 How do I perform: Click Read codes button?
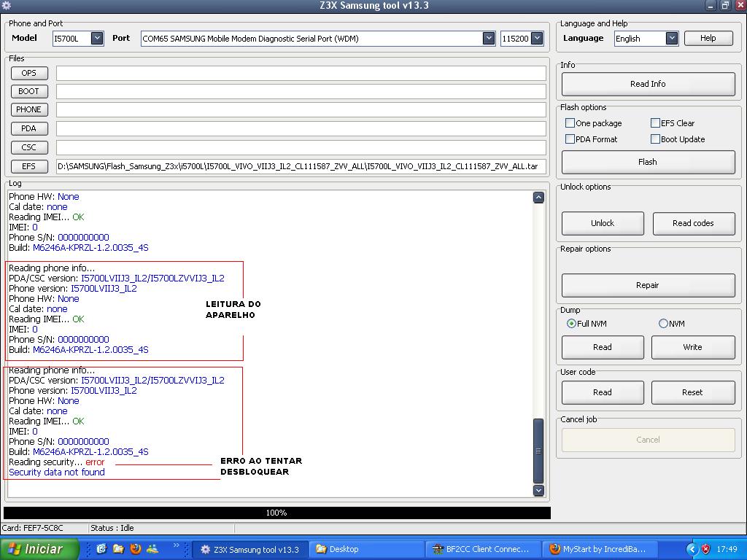pos(694,223)
